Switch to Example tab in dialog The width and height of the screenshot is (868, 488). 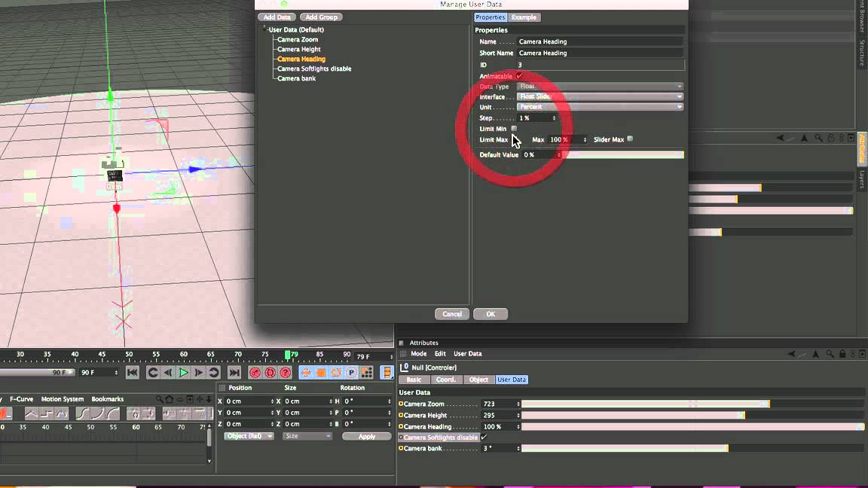click(524, 17)
